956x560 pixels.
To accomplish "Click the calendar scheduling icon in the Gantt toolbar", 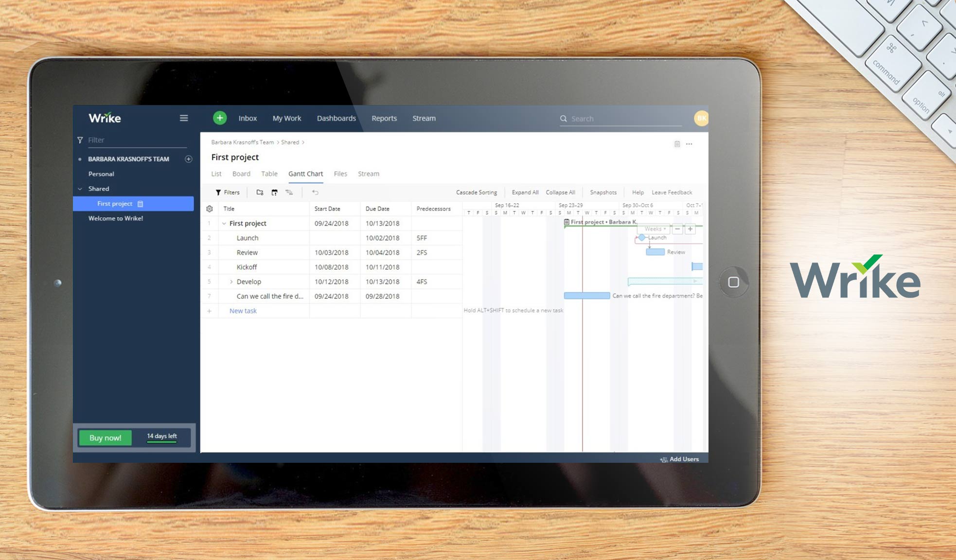I will click(x=275, y=192).
